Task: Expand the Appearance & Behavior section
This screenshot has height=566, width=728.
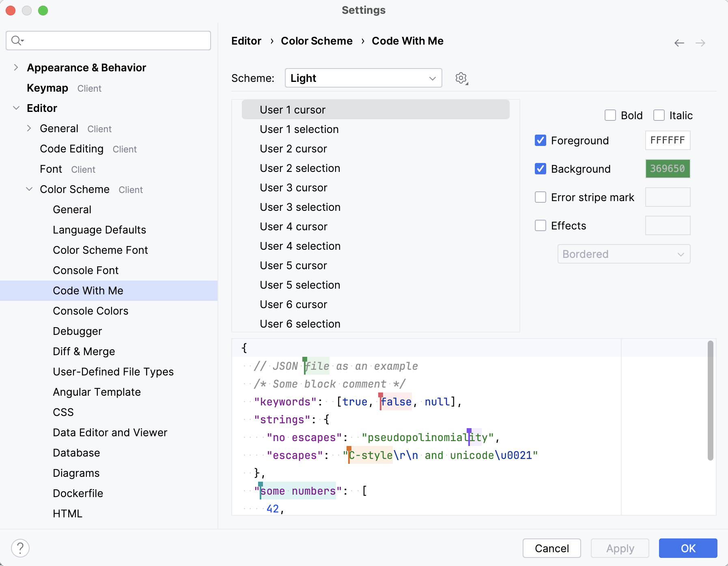Action: pos(16,67)
